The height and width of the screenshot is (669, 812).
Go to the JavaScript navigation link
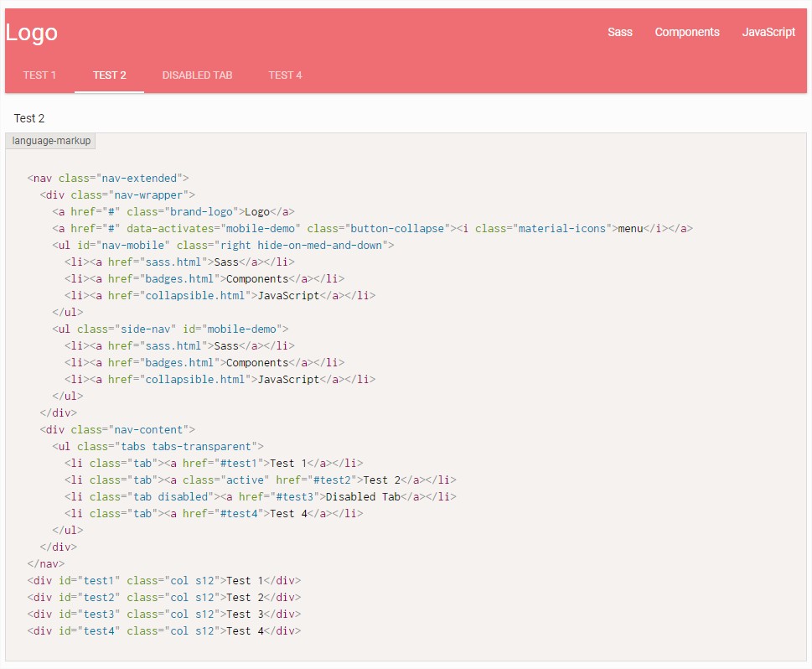768,33
